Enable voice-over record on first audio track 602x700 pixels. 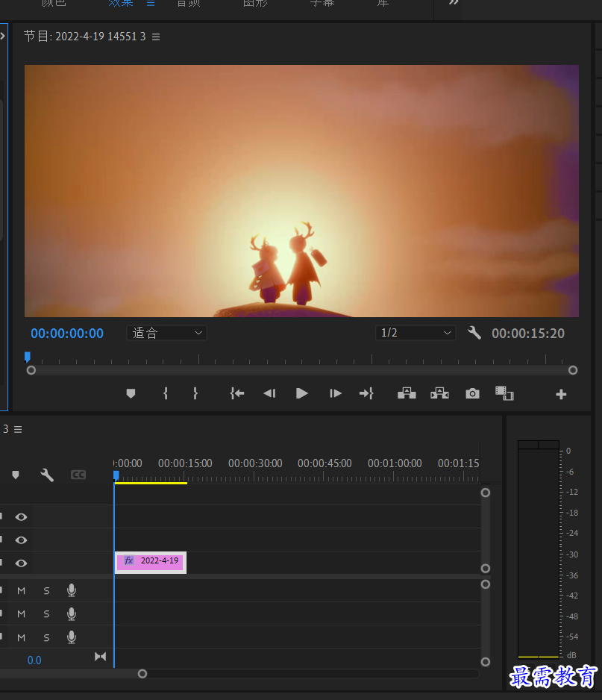tap(72, 590)
